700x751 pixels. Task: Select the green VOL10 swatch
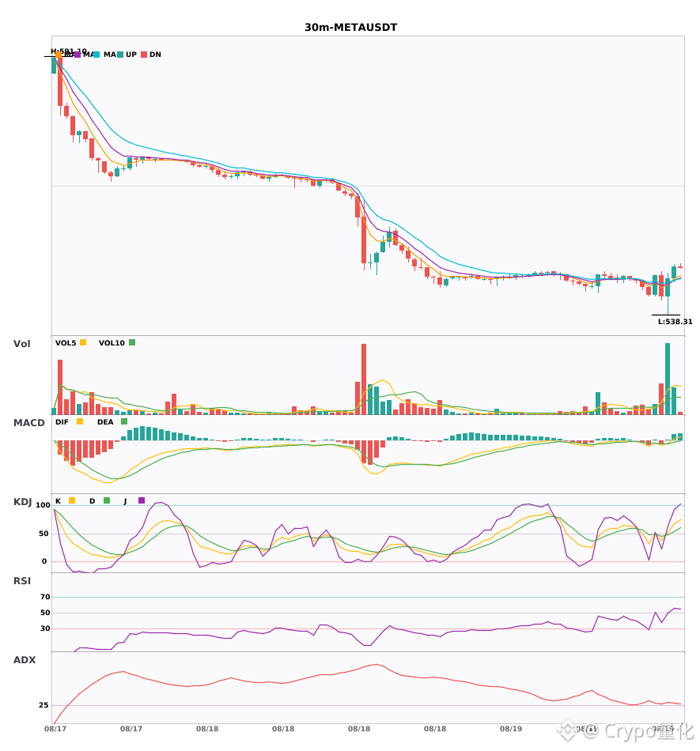(132, 342)
